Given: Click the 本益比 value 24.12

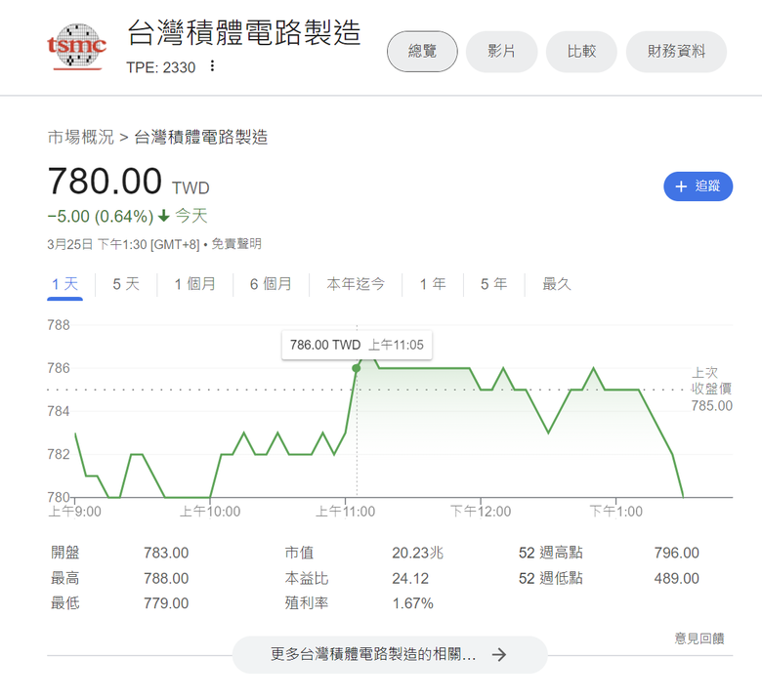Looking at the screenshot, I should pyautogui.click(x=410, y=579).
